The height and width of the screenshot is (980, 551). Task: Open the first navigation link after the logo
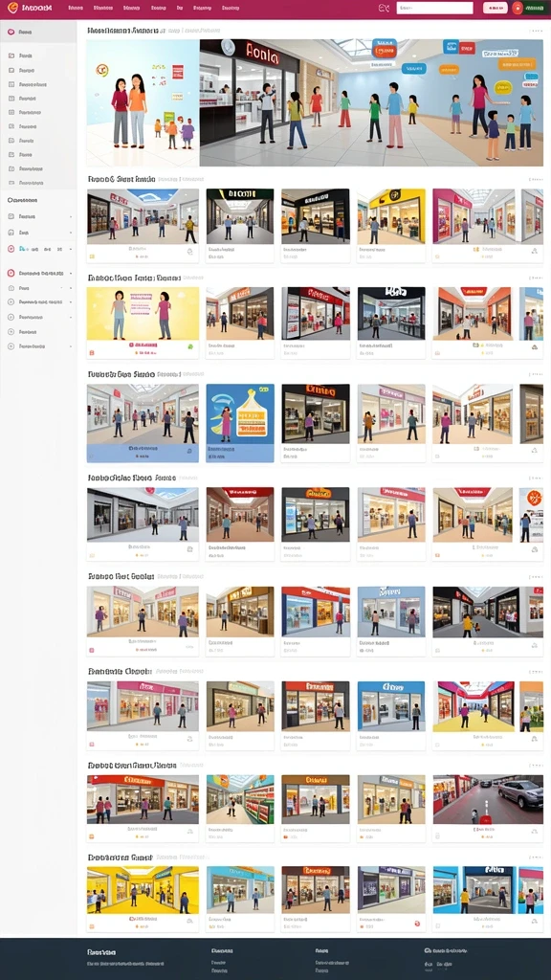(75, 8)
